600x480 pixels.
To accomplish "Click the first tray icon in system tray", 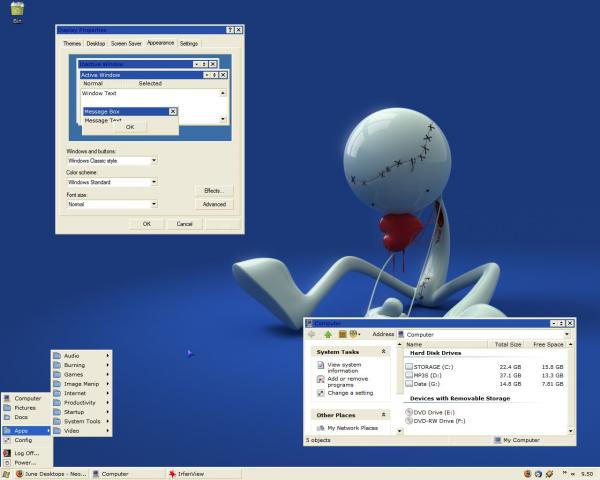I will click(527, 474).
